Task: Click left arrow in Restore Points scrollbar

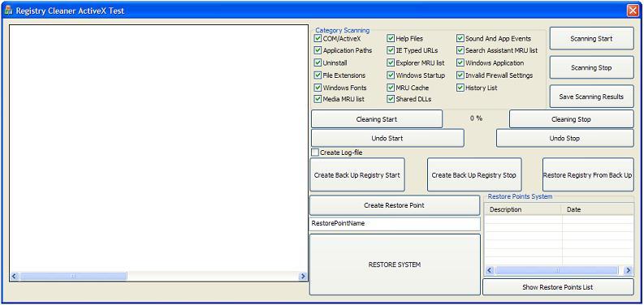Action: point(490,270)
